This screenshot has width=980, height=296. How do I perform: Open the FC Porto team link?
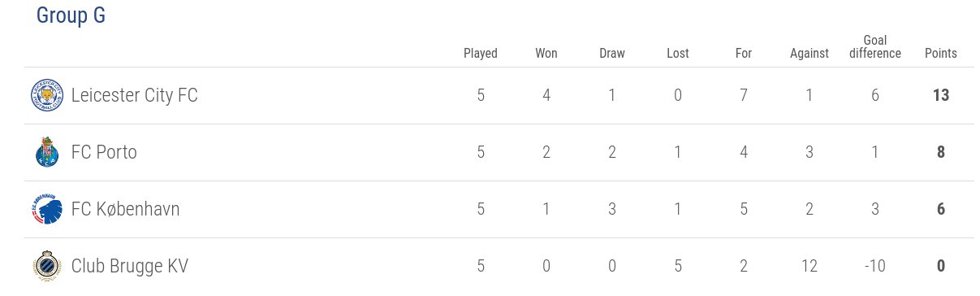pyautogui.click(x=104, y=153)
